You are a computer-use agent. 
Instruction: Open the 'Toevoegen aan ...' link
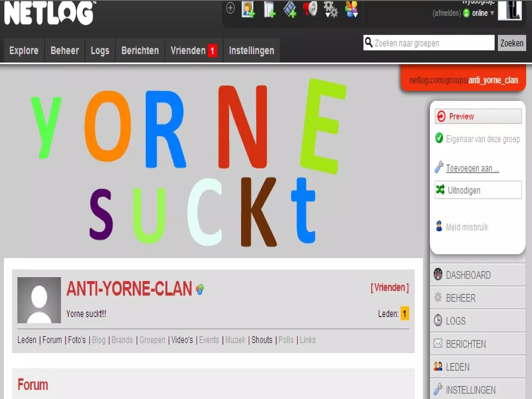472,168
